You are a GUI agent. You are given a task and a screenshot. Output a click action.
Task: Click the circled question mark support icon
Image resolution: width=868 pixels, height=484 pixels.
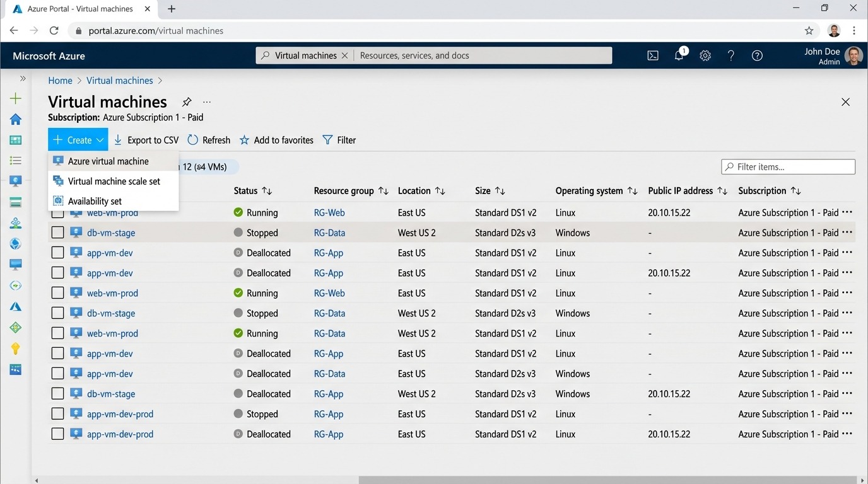[758, 55]
